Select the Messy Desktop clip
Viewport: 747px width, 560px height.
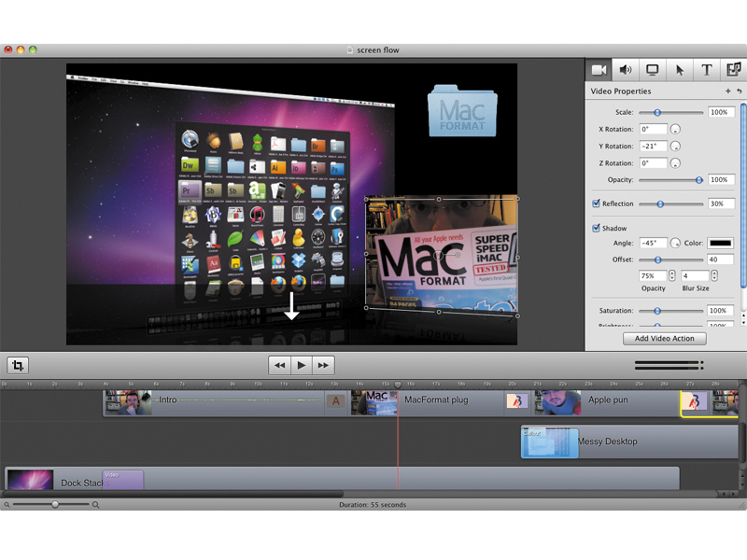tap(629, 441)
